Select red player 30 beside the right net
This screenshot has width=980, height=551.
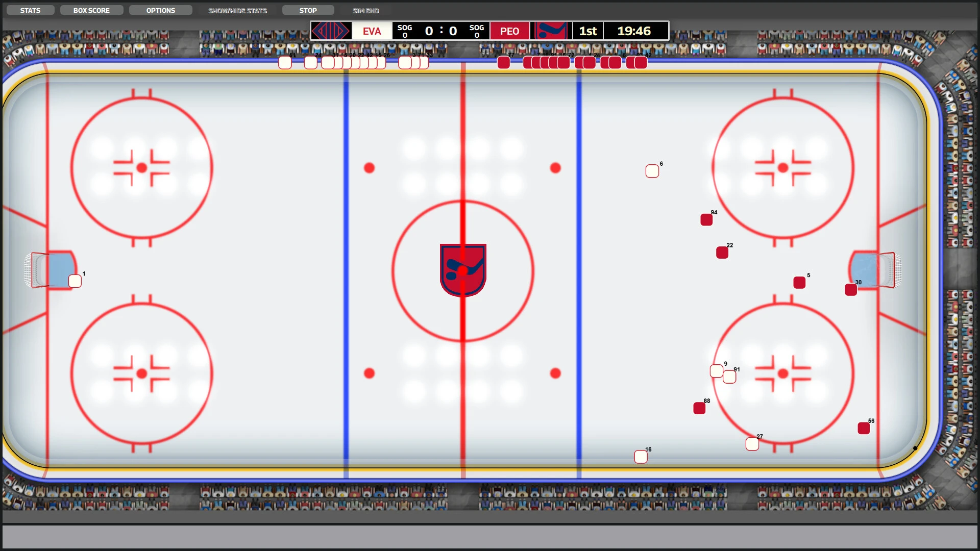click(851, 290)
